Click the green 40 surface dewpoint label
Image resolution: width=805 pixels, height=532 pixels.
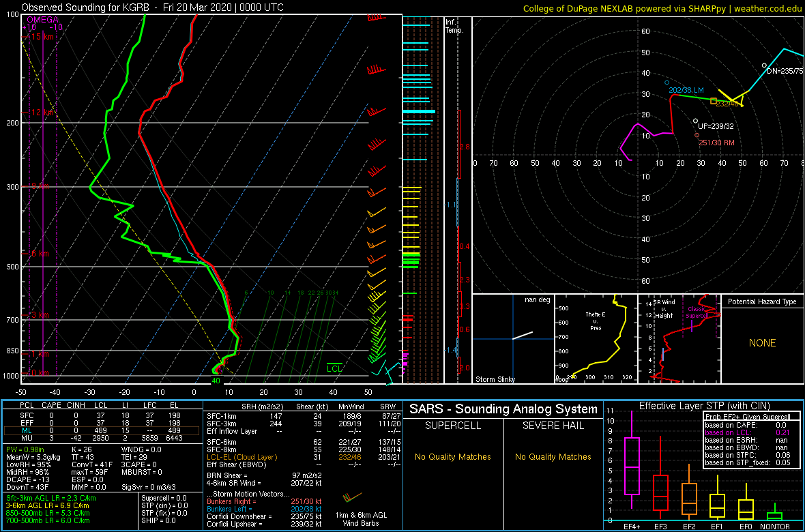216,381
